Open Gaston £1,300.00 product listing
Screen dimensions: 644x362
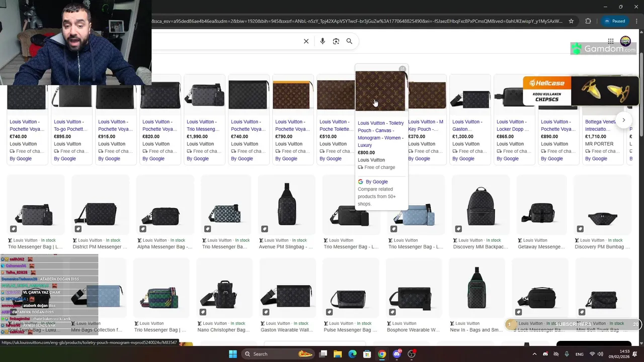pos(470,120)
